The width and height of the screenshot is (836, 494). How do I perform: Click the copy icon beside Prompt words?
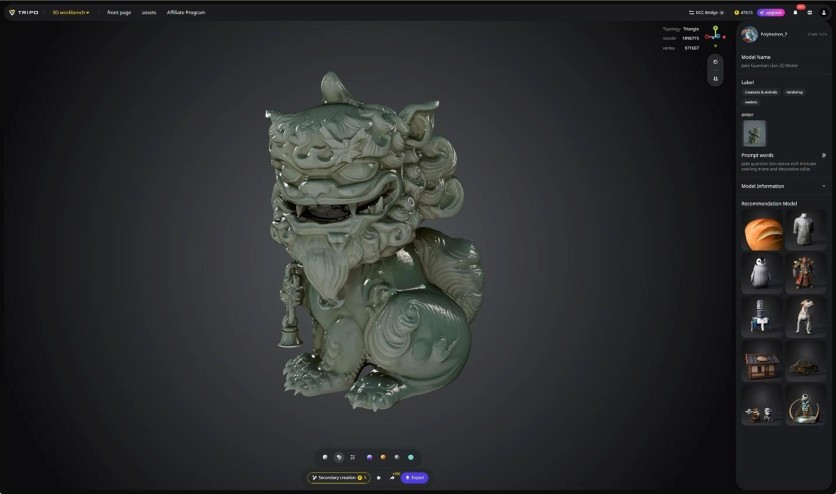click(x=823, y=155)
